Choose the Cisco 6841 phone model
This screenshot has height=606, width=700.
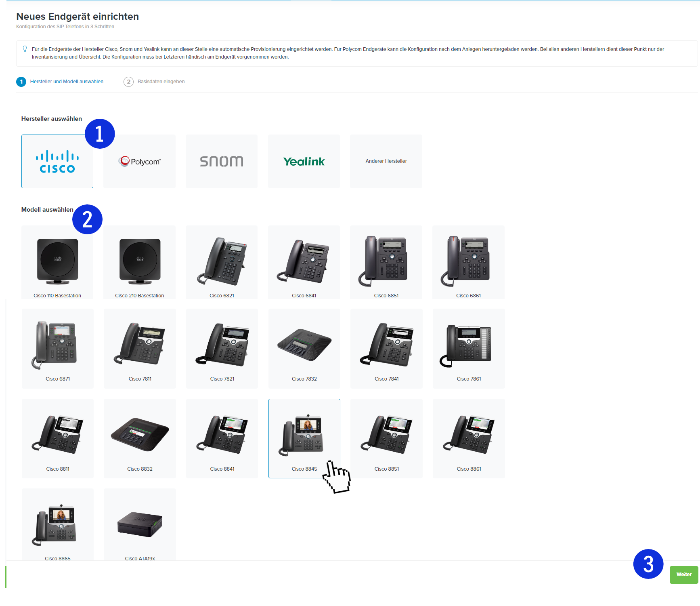click(304, 262)
